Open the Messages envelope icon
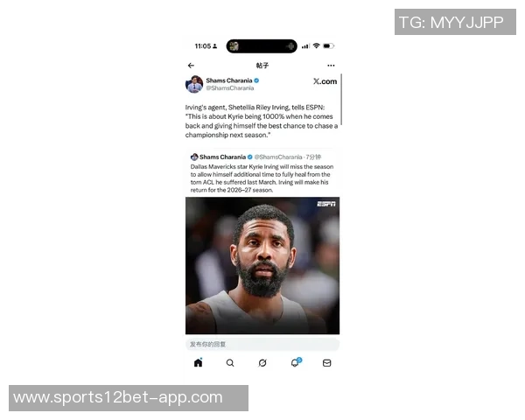The height and width of the screenshot is (420, 525). pos(326,363)
